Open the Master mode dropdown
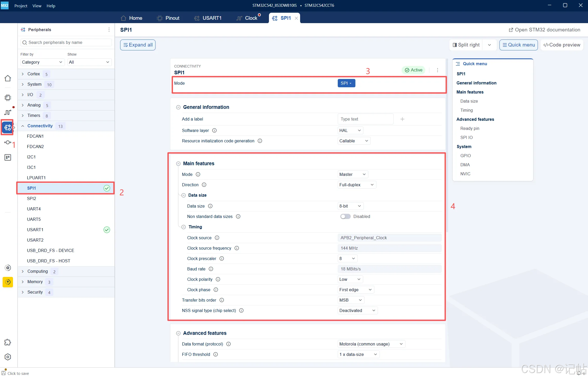Image resolution: width=588 pixels, height=379 pixels. 353,174
